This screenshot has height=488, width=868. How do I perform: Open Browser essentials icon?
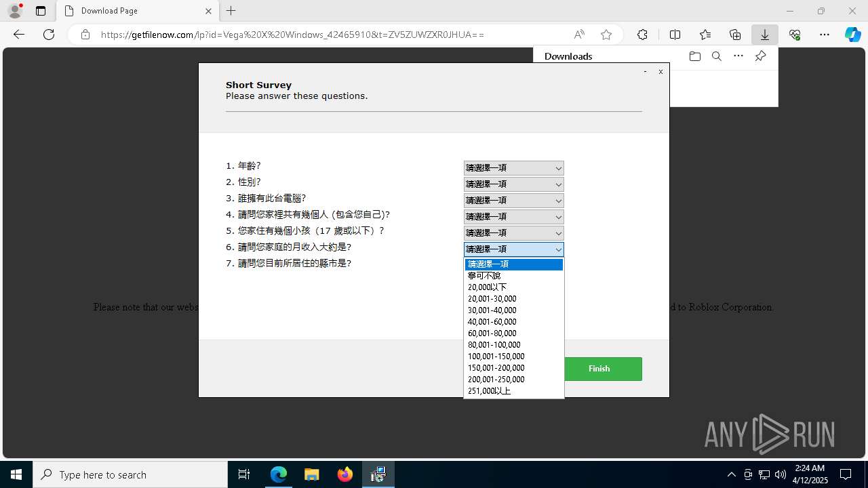point(795,35)
